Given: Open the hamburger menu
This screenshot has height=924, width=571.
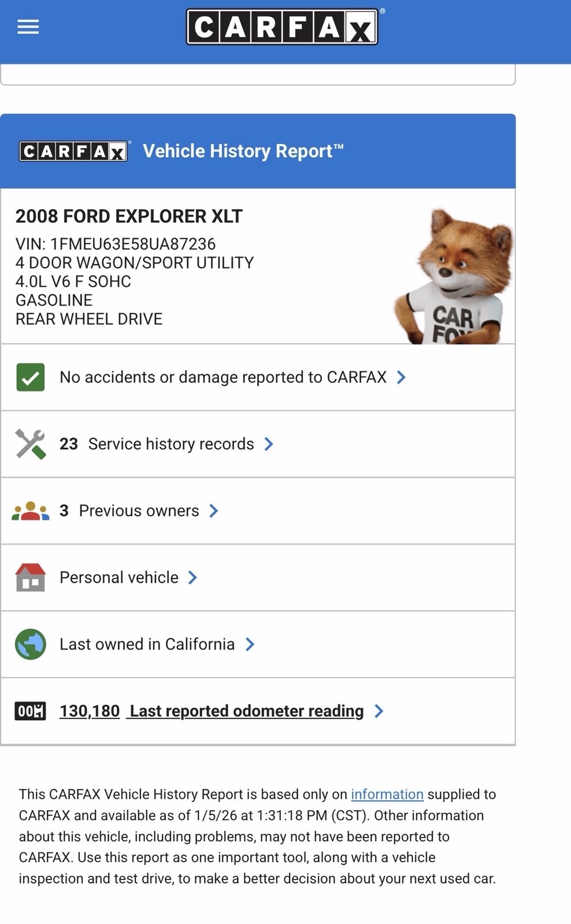Looking at the screenshot, I should pos(28,27).
